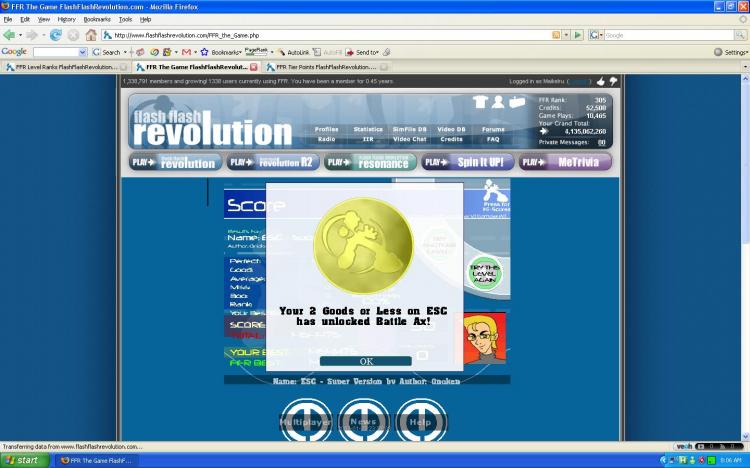Open the address bar history dropdown

(566, 35)
